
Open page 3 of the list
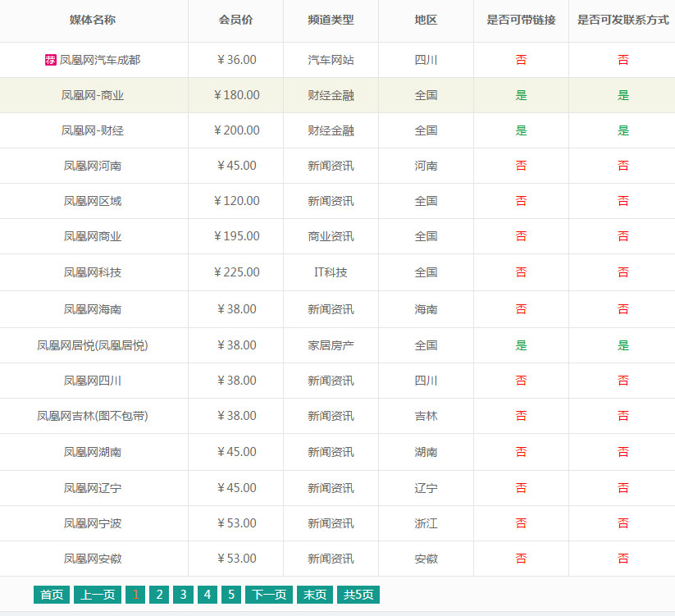pos(183,595)
